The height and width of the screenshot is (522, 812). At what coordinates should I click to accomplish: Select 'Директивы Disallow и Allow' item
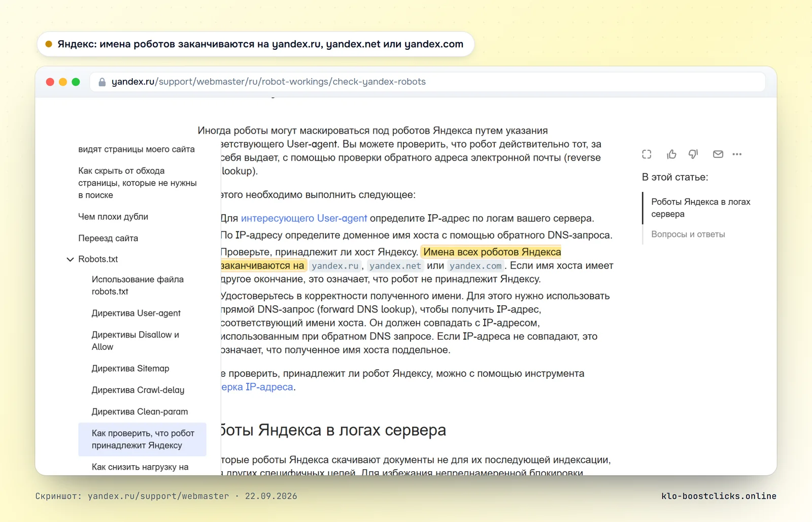(136, 341)
